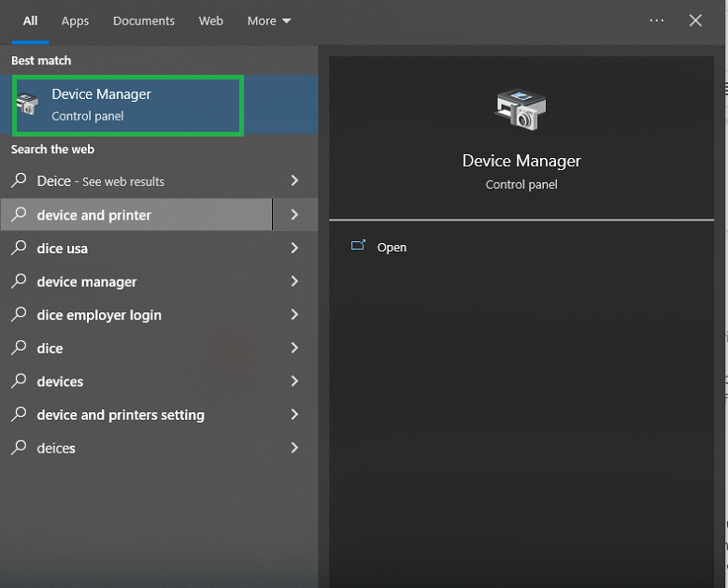Expand chevron for 'device and printers setting'
728x588 pixels.
(294, 415)
